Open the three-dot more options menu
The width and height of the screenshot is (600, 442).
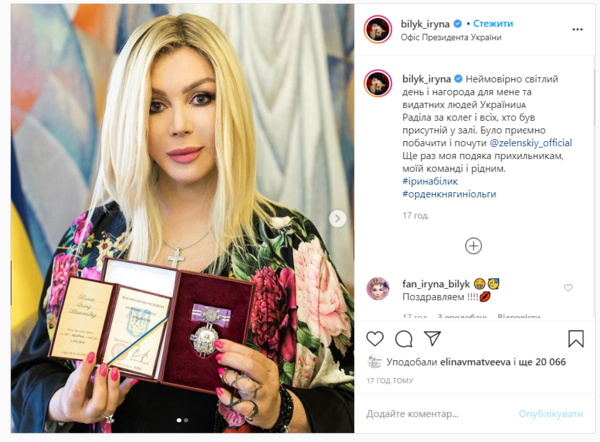pyautogui.click(x=577, y=29)
